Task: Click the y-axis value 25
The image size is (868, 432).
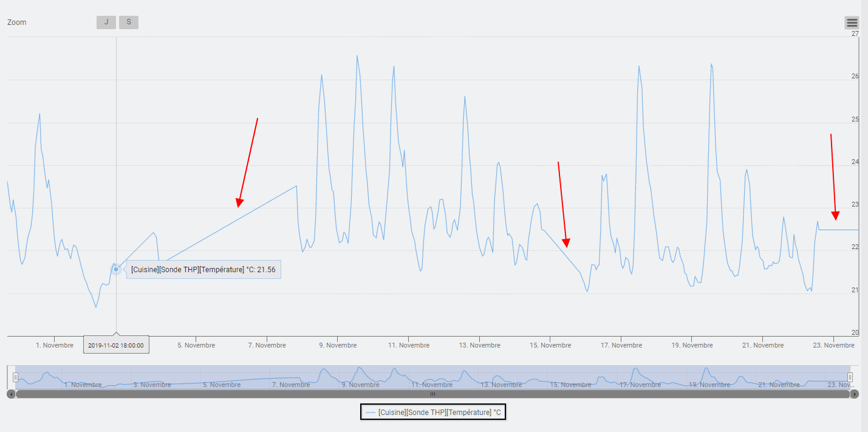Action: [855, 119]
